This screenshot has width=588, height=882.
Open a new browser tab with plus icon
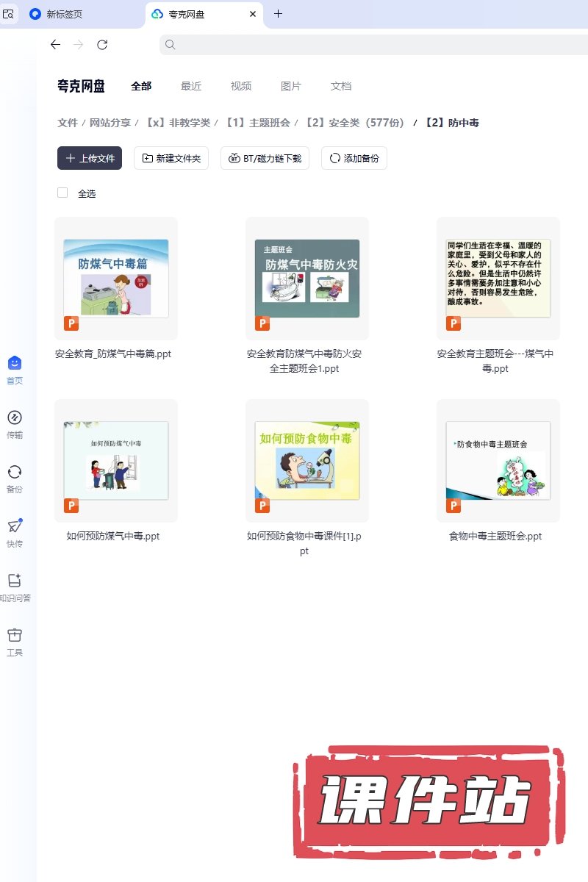click(x=278, y=14)
